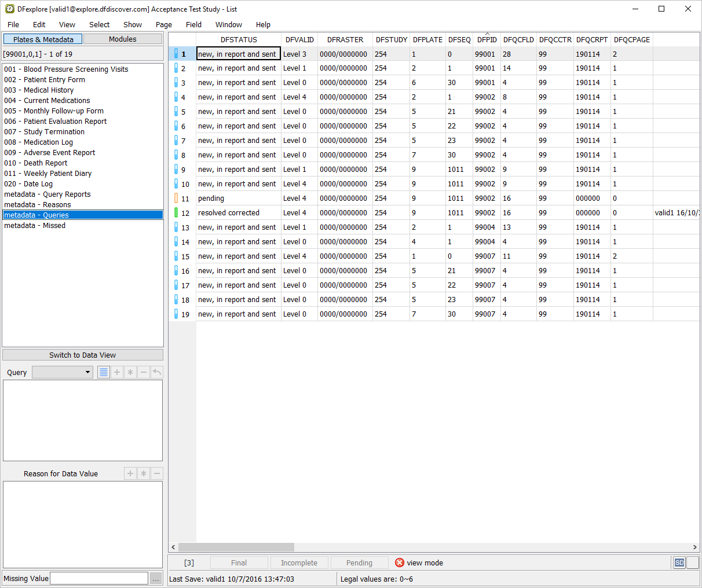Click the Missing Value input field
702x588 pixels.
point(99,578)
